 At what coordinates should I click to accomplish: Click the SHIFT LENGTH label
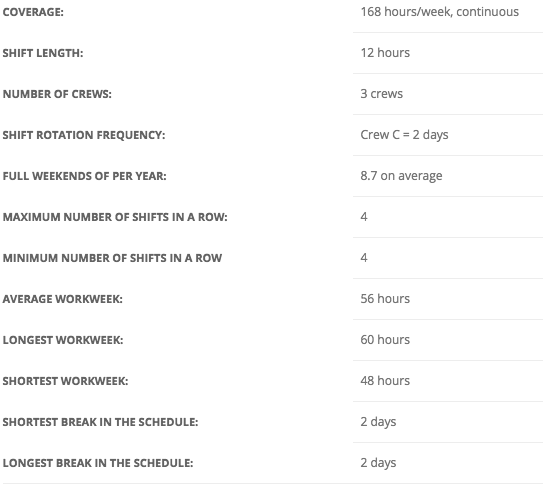(43, 53)
